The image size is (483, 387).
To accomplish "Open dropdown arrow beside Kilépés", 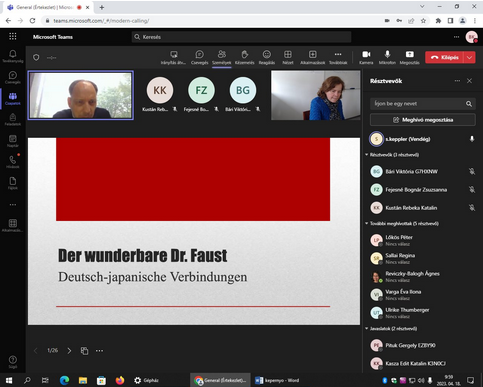I will (469, 57).
